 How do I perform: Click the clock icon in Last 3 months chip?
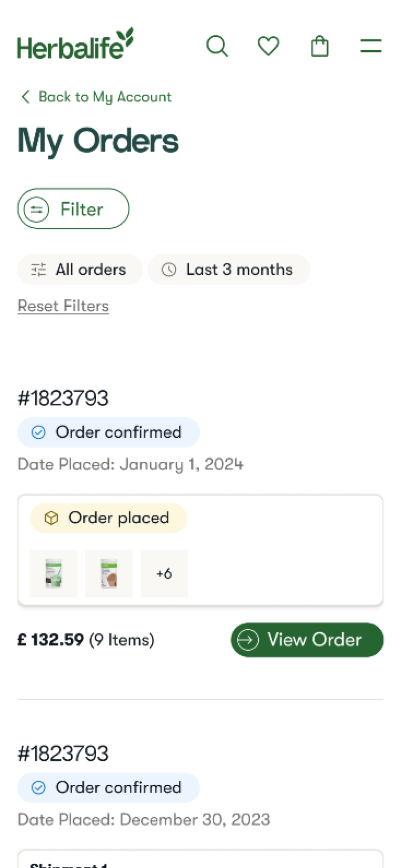169,270
